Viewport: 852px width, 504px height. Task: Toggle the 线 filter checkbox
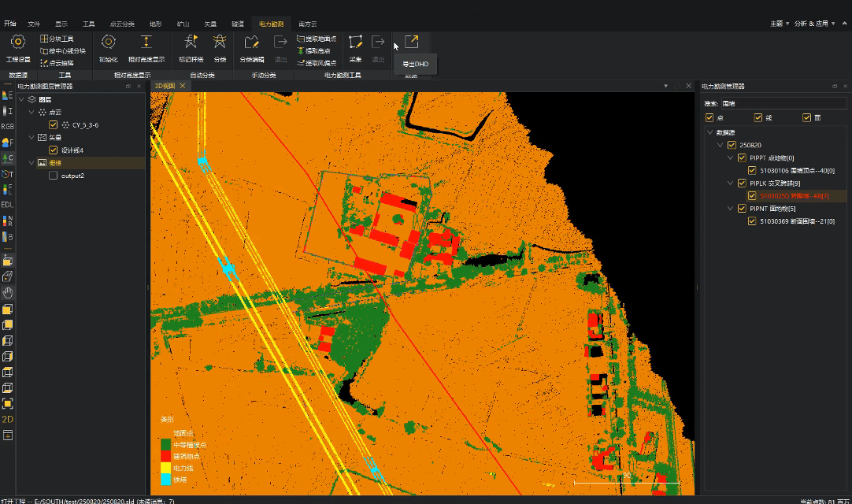point(758,118)
